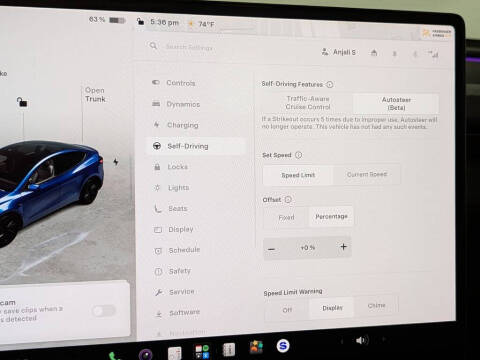The image size is (480, 360).
Task: Set Speed Limit Warning to Display
Action: coord(332,308)
